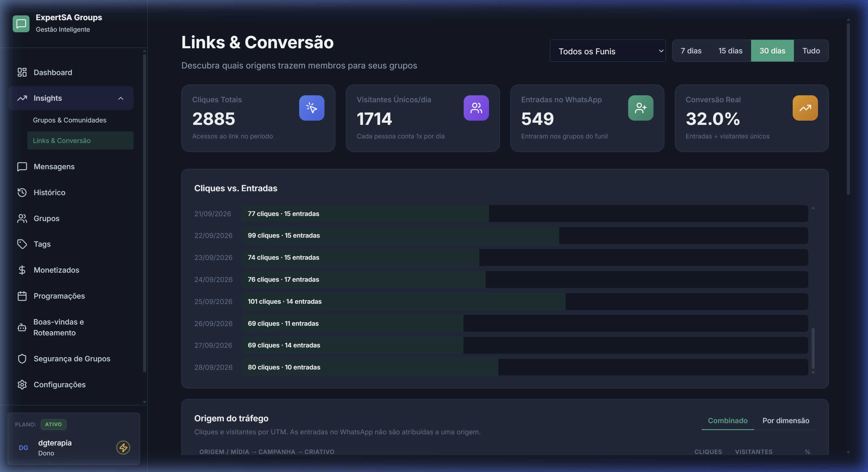Click the lightning bolt icon next to dgterapia
The height and width of the screenshot is (472, 868).
[123, 448]
